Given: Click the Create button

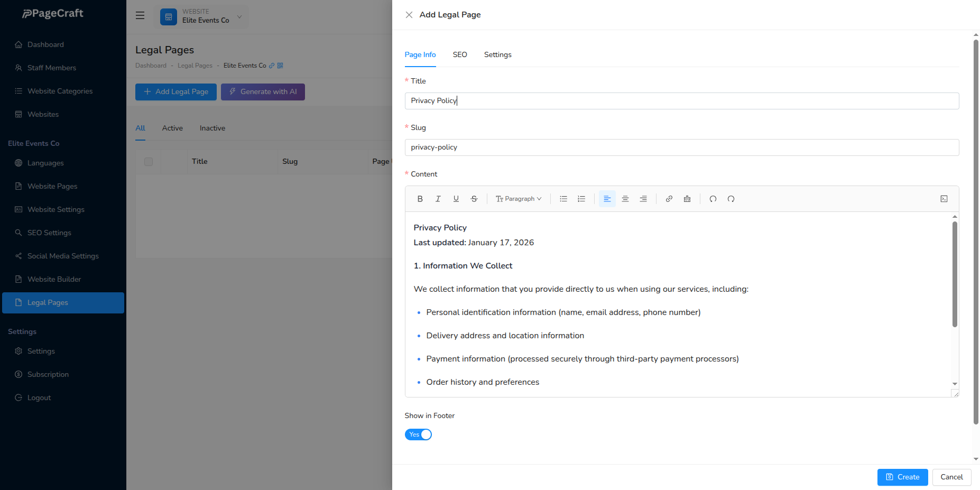Looking at the screenshot, I should 902,477.
